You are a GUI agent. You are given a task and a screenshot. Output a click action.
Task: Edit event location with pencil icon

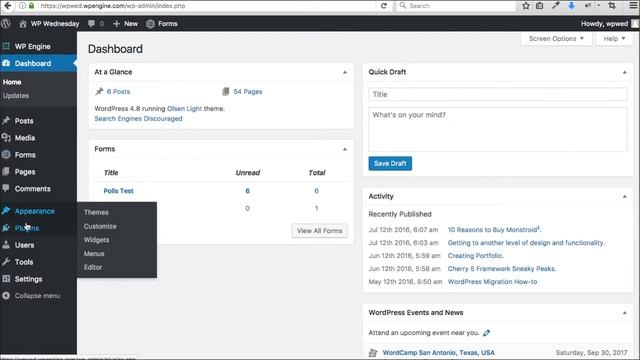[x=486, y=333]
